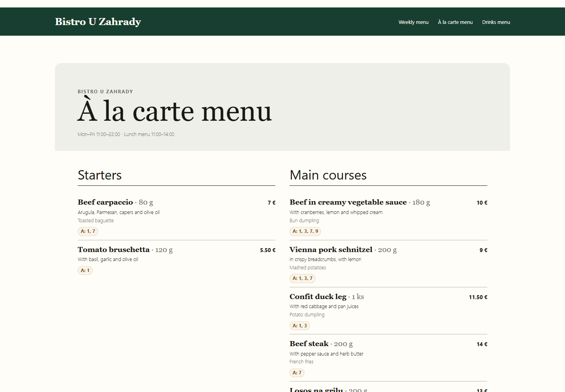
Task: Go to the À la carte menu link
Action: pyautogui.click(x=455, y=22)
